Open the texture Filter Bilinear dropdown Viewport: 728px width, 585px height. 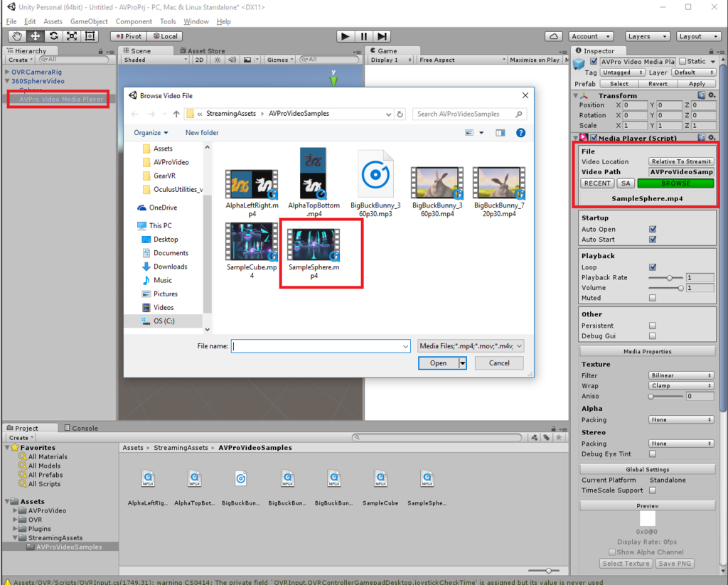click(681, 375)
